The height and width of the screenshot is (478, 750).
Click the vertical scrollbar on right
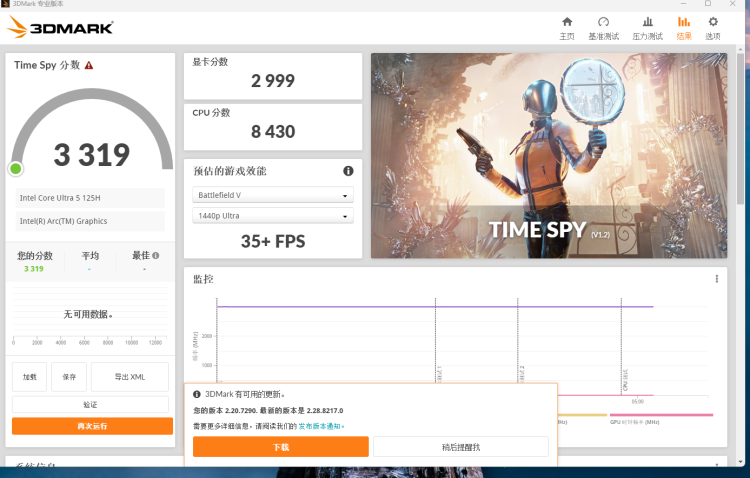(740, 128)
